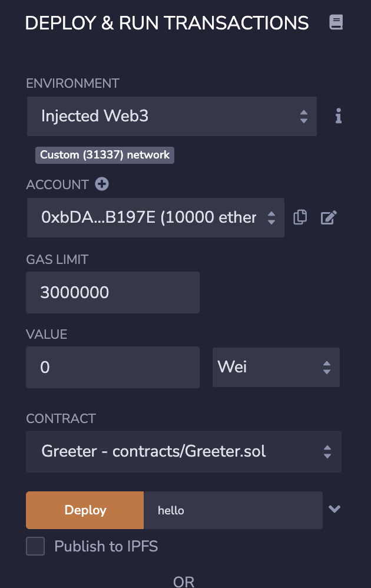This screenshot has height=588, width=371.
Task: Change the Wei value unit dropdown
Action: point(276,367)
